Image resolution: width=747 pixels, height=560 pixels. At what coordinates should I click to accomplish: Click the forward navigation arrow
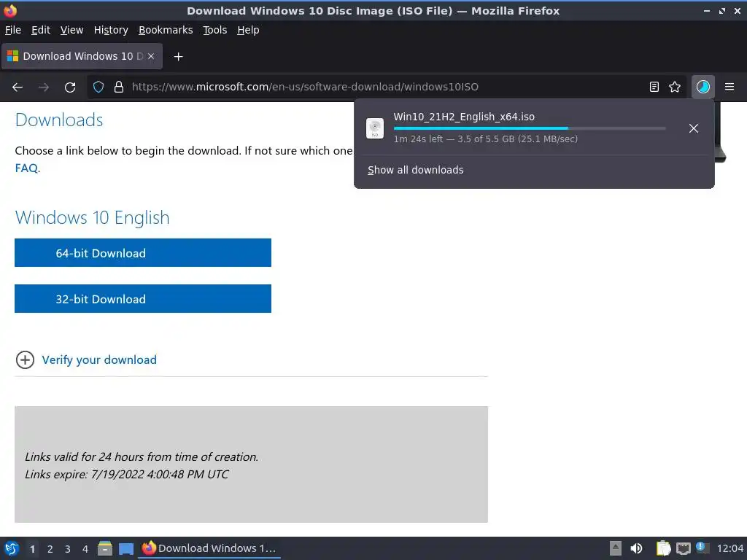click(43, 87)
